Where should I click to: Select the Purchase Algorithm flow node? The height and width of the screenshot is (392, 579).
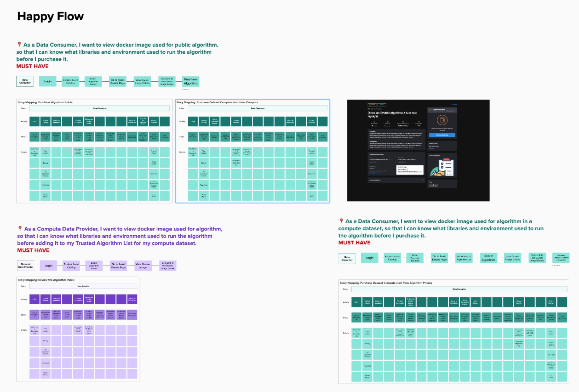[x=190, y=81]
